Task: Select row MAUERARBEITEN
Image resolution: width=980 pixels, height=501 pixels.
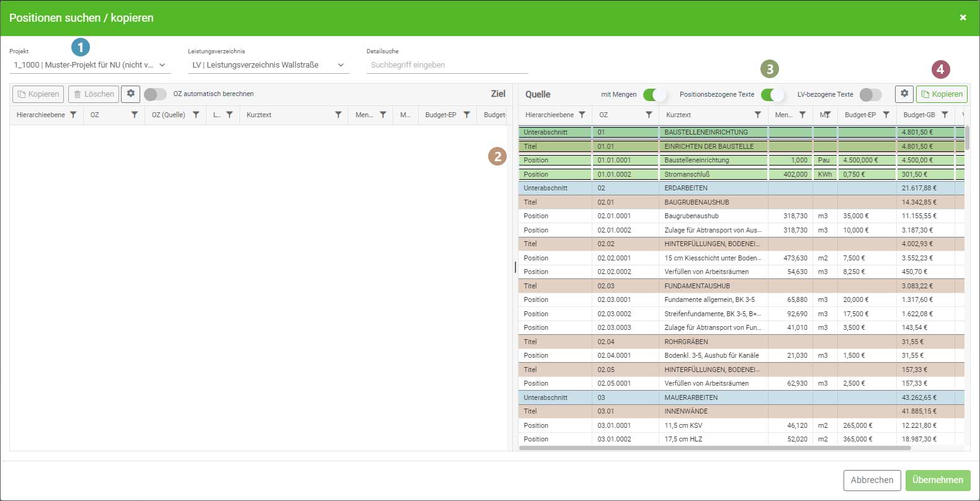Action: point(741,397)
